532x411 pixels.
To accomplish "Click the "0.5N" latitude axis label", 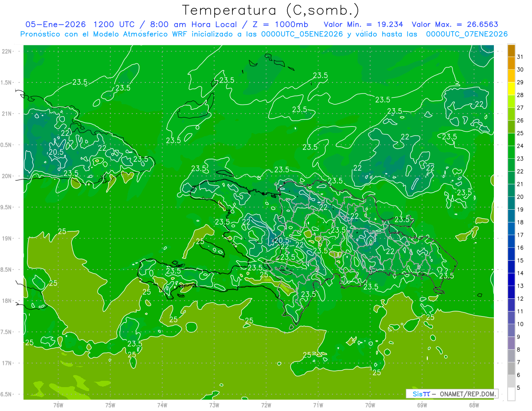I will point(7,145).
